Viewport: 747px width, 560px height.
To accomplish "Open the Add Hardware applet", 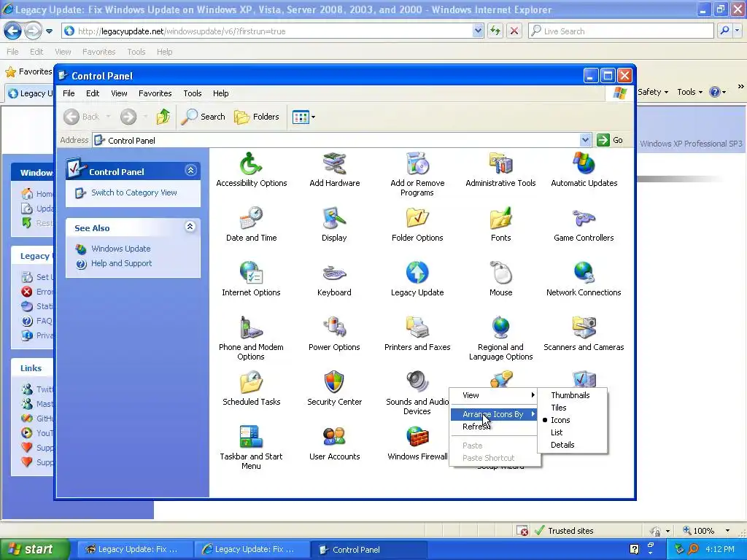I will [x=334, y=170].
